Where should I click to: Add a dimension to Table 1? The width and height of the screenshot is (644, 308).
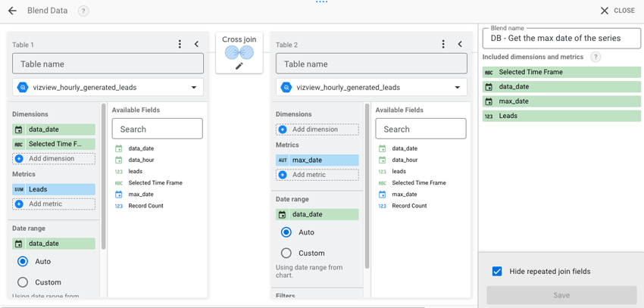(54, 158)
